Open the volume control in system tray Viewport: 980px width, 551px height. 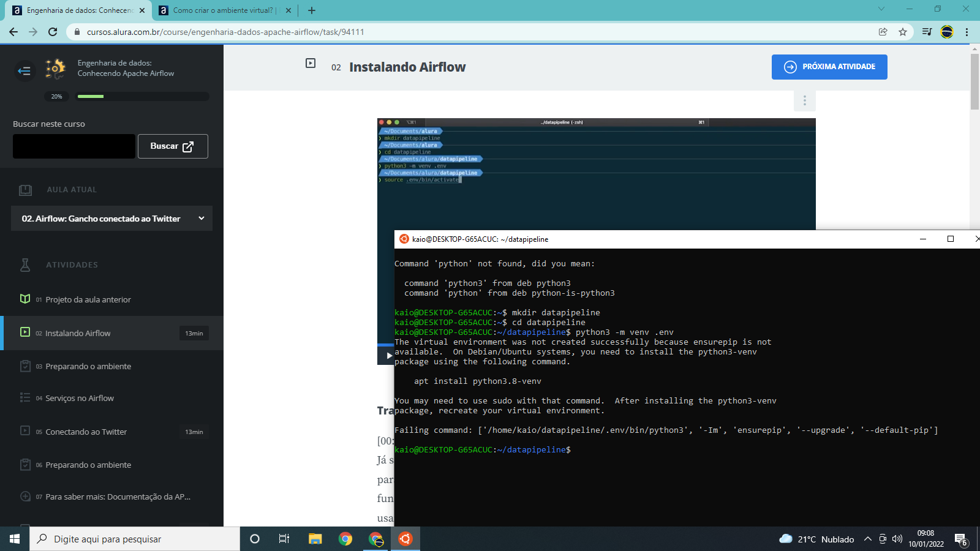(x=897, y=539)
